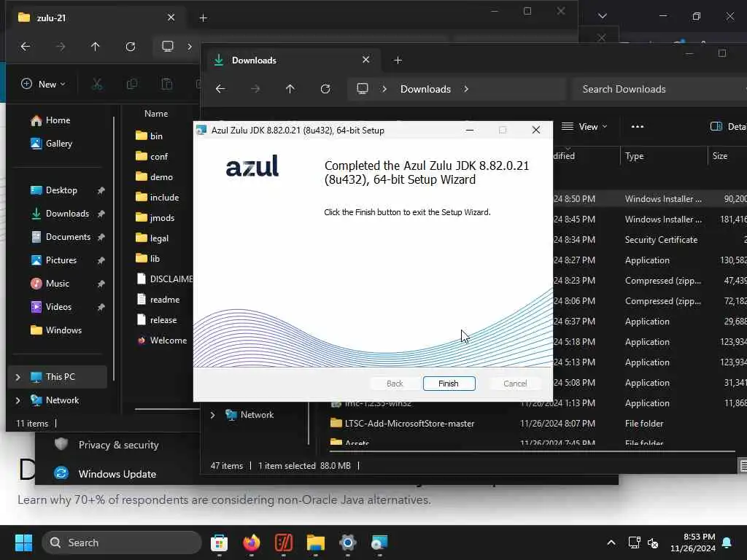
Task: Open Pictures in the zulu-21 sidebar
Action: pyautogui.click(x=61, y=260)
